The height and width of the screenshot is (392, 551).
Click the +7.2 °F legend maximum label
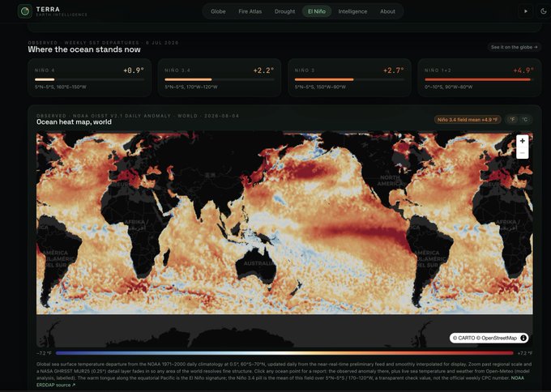tap(525, 353)
